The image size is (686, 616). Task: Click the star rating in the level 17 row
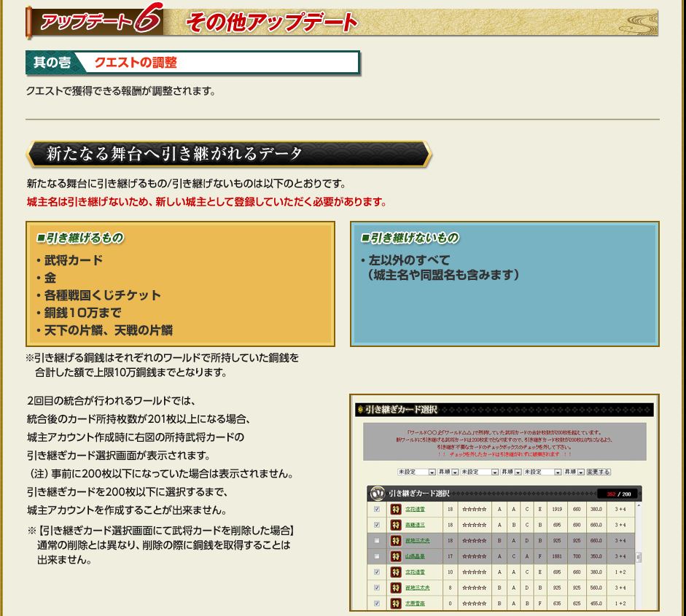click(x=475, y=556)
